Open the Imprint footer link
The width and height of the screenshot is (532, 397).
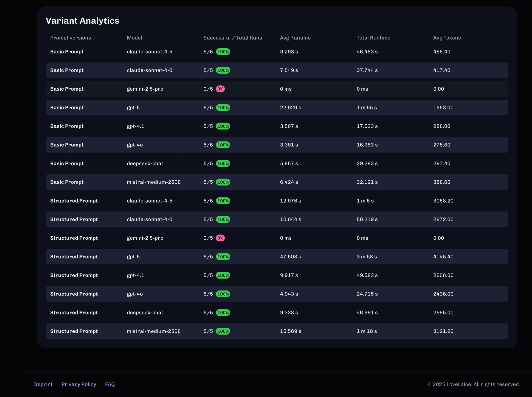[x=43, y=384]
